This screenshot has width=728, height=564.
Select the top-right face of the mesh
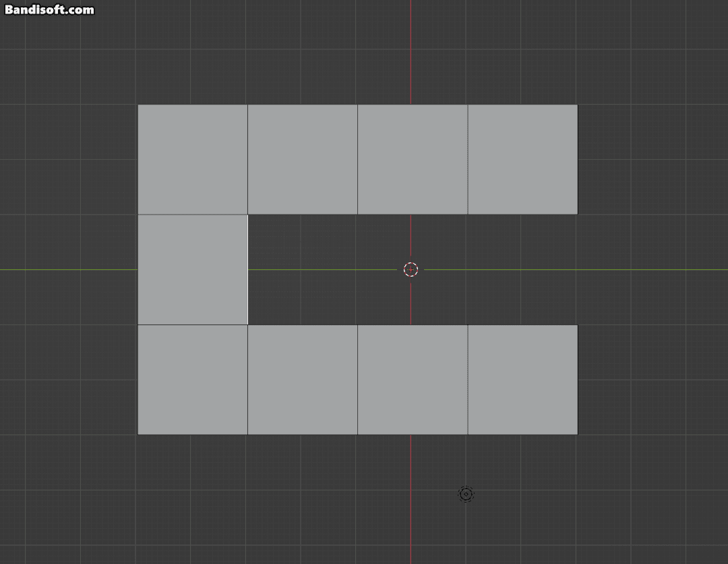coord(523,159)
